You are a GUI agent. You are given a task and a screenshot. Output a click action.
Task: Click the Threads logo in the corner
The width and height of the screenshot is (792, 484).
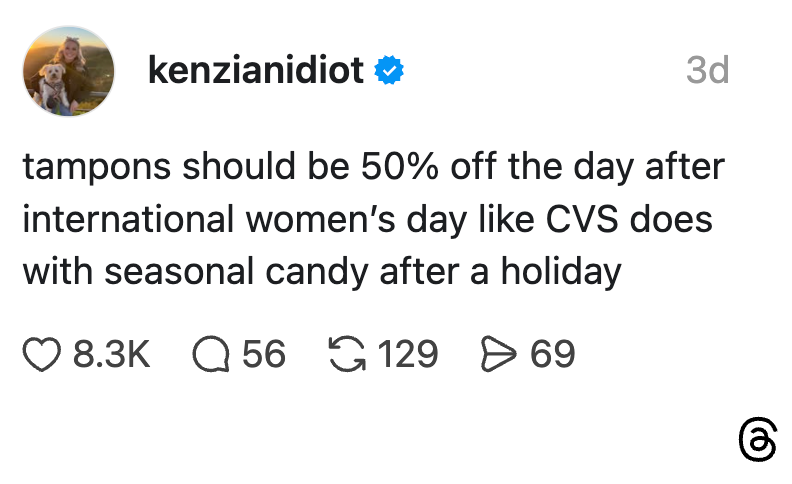[756, 440]
